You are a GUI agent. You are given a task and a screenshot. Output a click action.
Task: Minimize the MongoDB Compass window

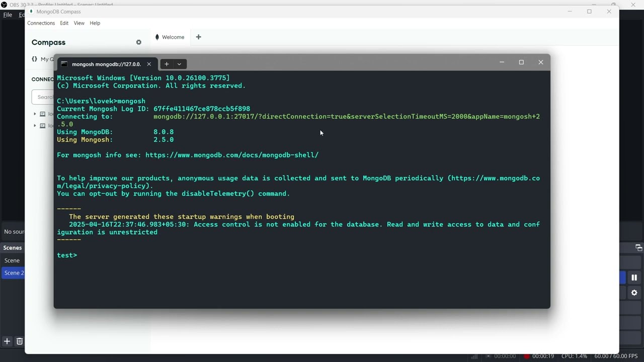(x=570, y=11)
